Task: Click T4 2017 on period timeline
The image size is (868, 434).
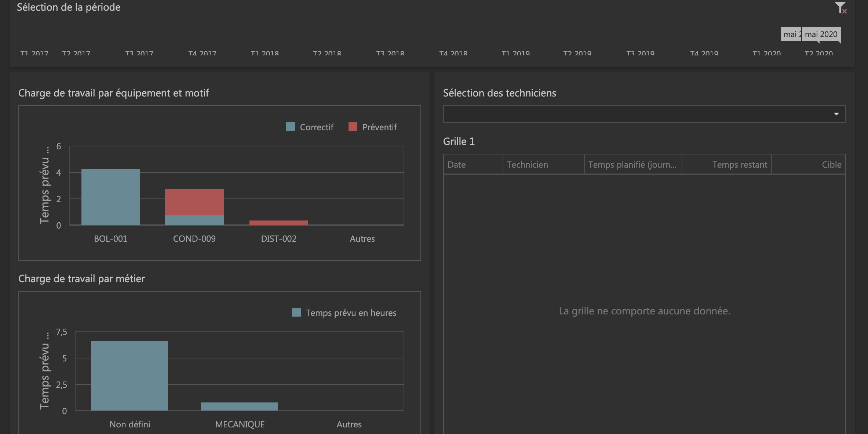Action: tap(203, 54)
